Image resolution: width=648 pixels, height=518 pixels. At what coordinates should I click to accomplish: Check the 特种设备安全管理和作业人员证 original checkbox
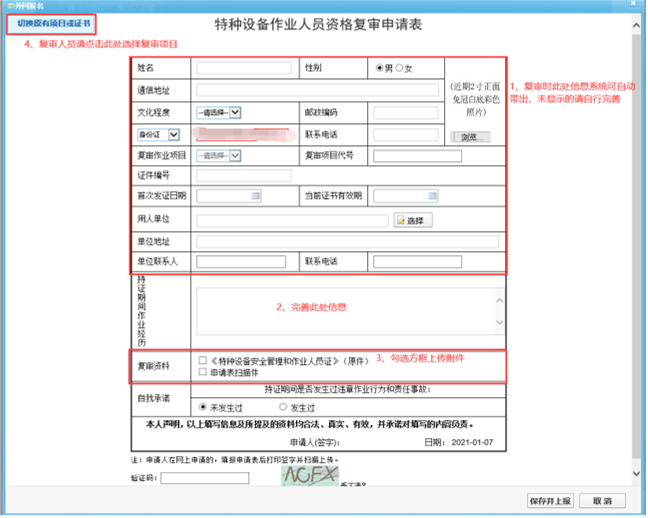(203, 359)
